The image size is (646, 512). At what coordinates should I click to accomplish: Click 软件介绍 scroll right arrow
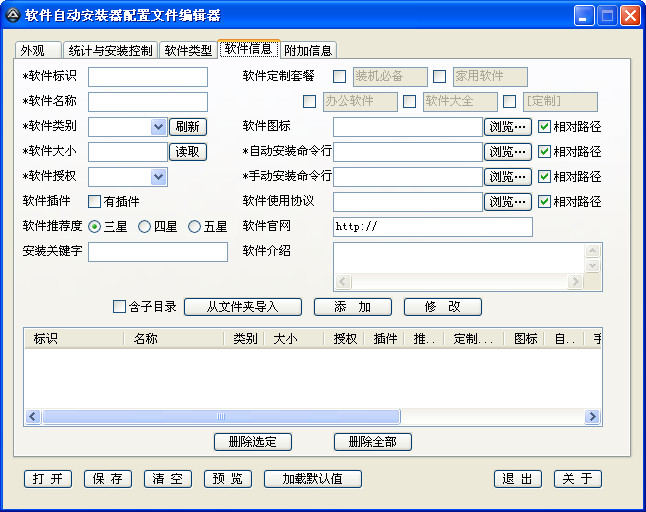(575, 282)
